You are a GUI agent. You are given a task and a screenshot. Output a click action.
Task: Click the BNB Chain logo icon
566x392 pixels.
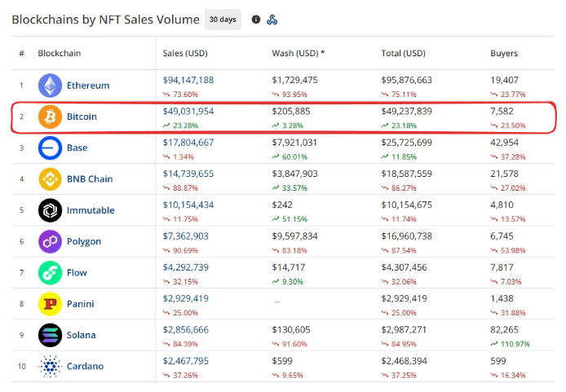pos(50,178)
